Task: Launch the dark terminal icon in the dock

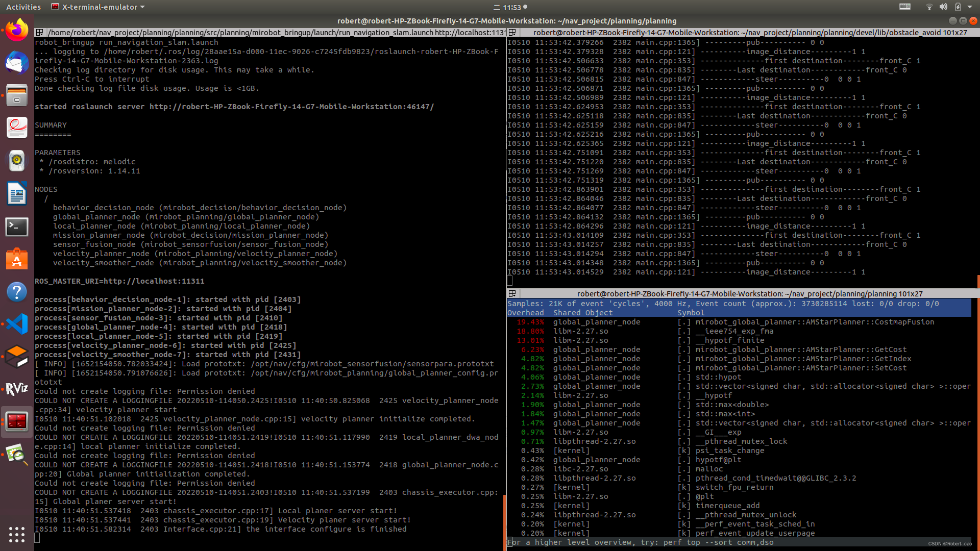Action: click(17, 227)
